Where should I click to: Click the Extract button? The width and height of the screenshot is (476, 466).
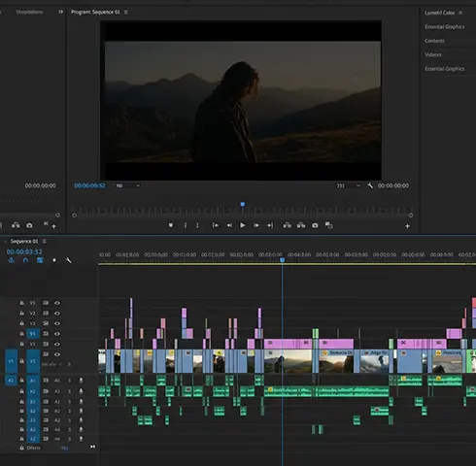(x=301, y=225)
